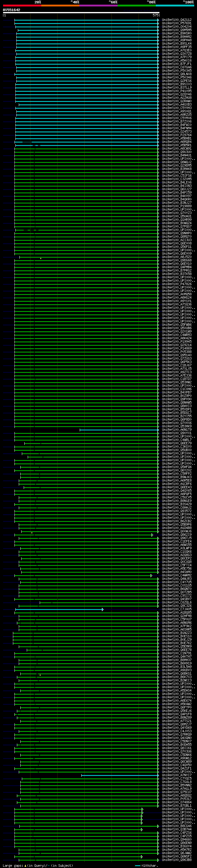Open hit UniRef100_A1CRF6
The width and height of the screenshot is (197, 868).
[x=177, y=484]
